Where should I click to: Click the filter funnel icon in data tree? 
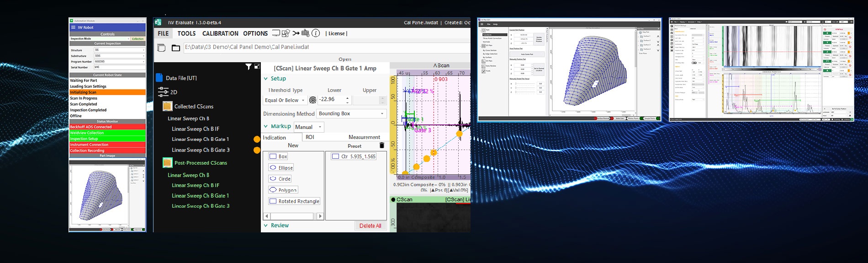248,67
